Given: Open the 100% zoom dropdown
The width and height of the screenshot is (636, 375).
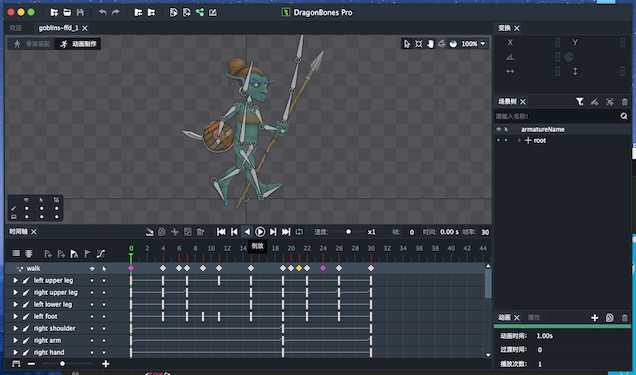Looking at the screenshot, I should point(483,44).
